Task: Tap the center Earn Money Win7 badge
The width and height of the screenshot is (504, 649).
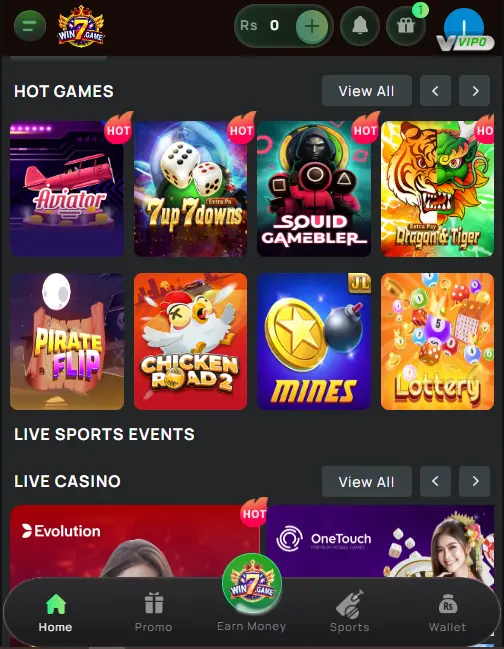Action: pyautogui.click(x=252, y=584)
